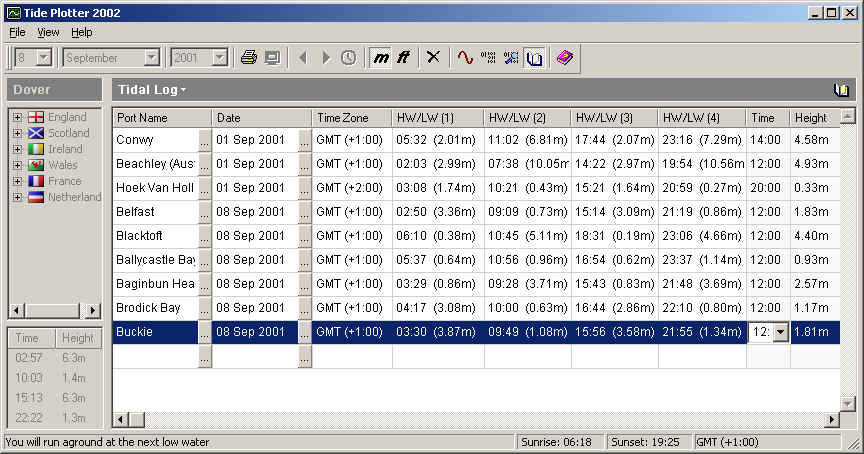
Task: Open the tidal curve graph view
Action: (x=465, y=57)
